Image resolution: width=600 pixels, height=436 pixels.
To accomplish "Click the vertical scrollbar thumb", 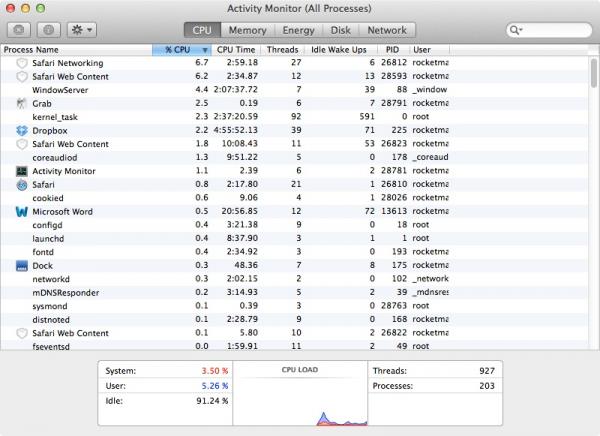I will pyautogui.click(x=594, y=73).
